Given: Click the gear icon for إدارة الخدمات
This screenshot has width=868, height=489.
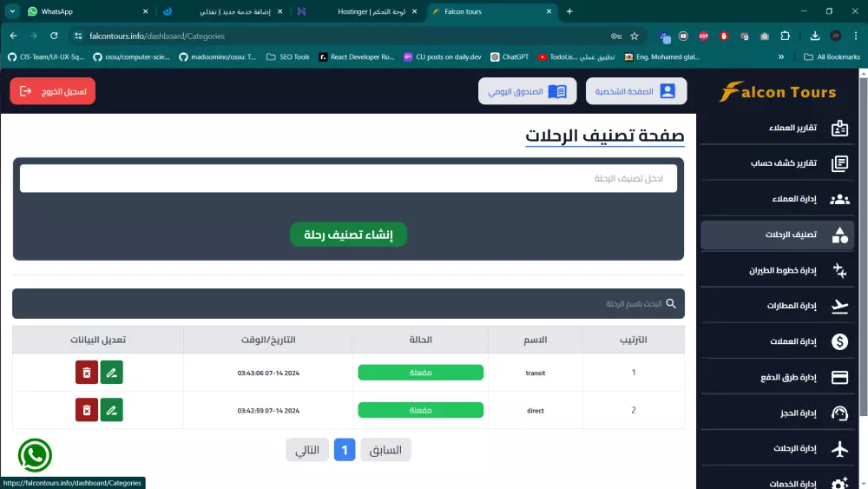Looking at the screenshot, I should tap(839, 483).
